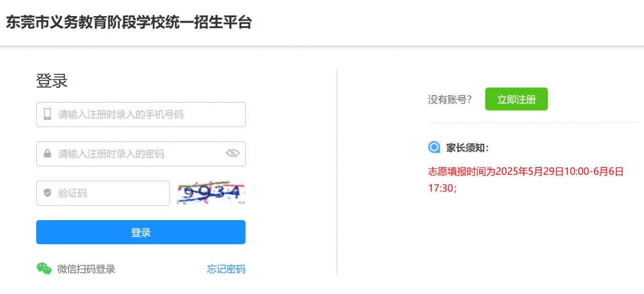The image size is (644, 294).
Task: Click the red 志愿填报时间 notice text
Action: [x=525, y=172]
